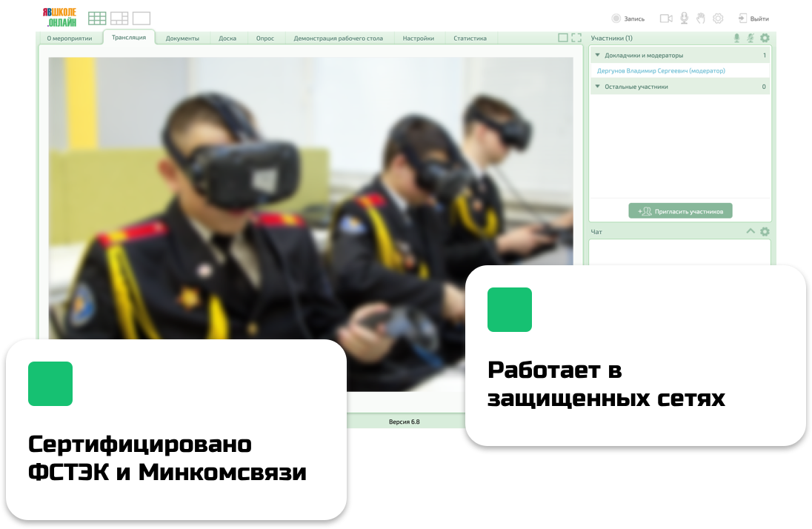Open Демонстрация рабочего стола tab
812x529 pixels.
point(338,39)
